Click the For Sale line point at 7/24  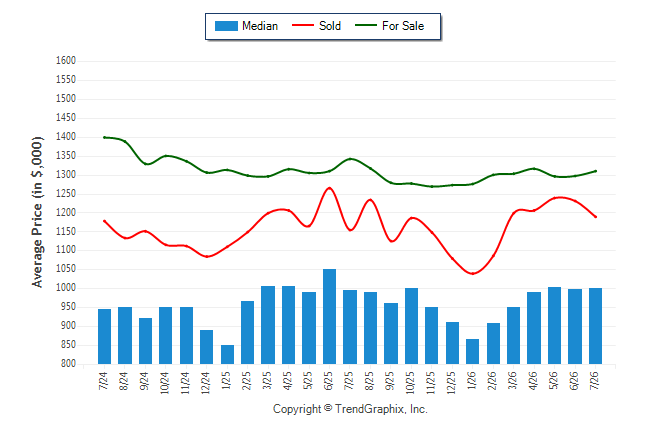(104, 137)
